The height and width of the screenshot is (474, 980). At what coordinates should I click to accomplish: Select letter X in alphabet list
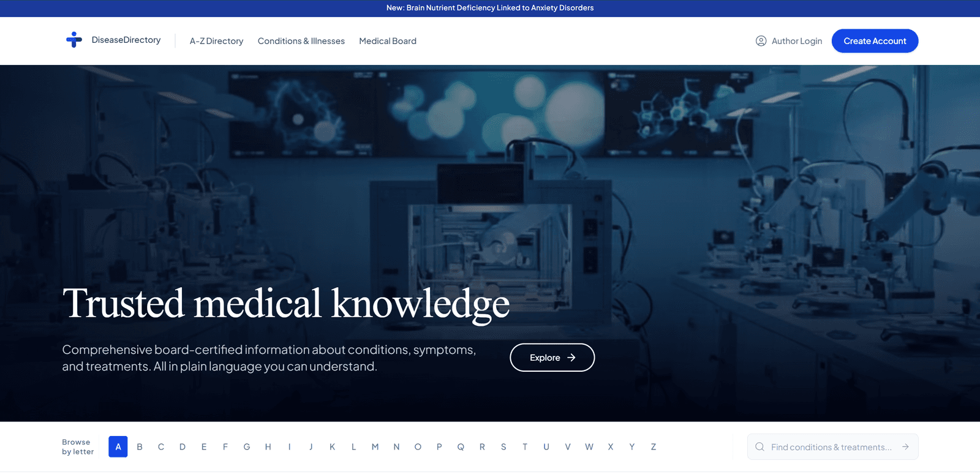pos(611,447)
